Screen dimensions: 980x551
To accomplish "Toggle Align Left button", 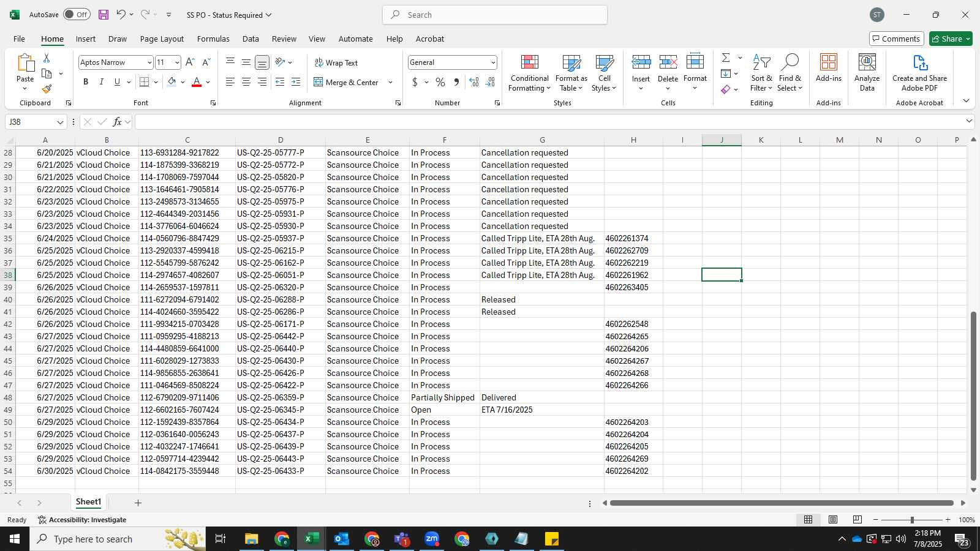I will point(230,82).
